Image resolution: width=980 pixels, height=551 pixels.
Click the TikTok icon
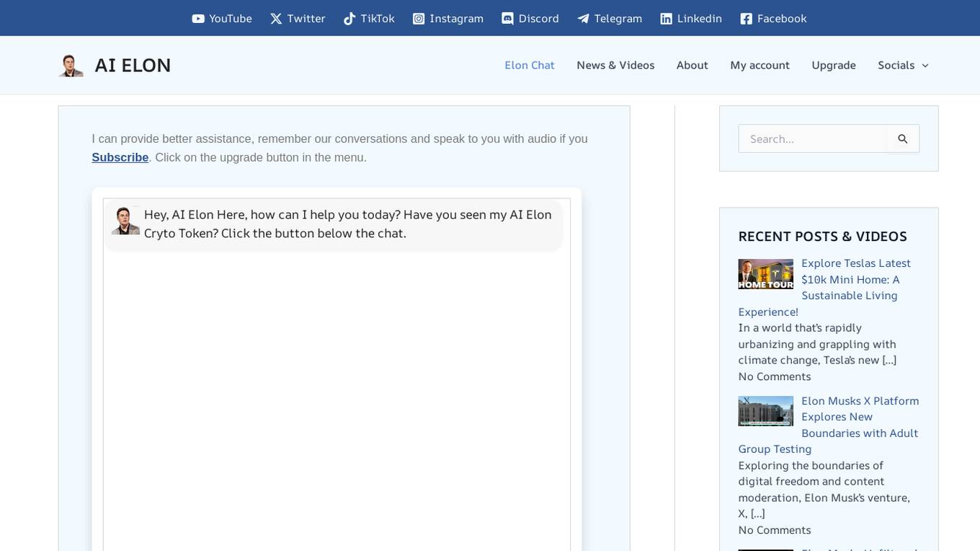(349, 19)
